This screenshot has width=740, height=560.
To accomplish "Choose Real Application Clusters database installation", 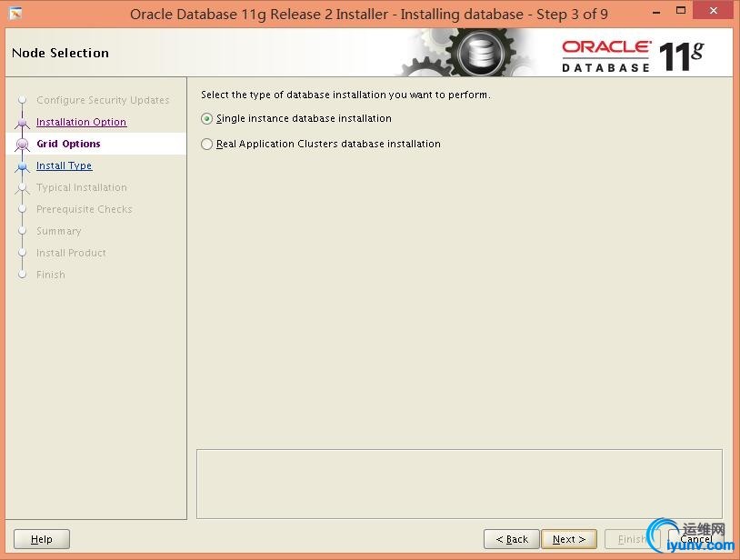I will (x=206, y=144).
